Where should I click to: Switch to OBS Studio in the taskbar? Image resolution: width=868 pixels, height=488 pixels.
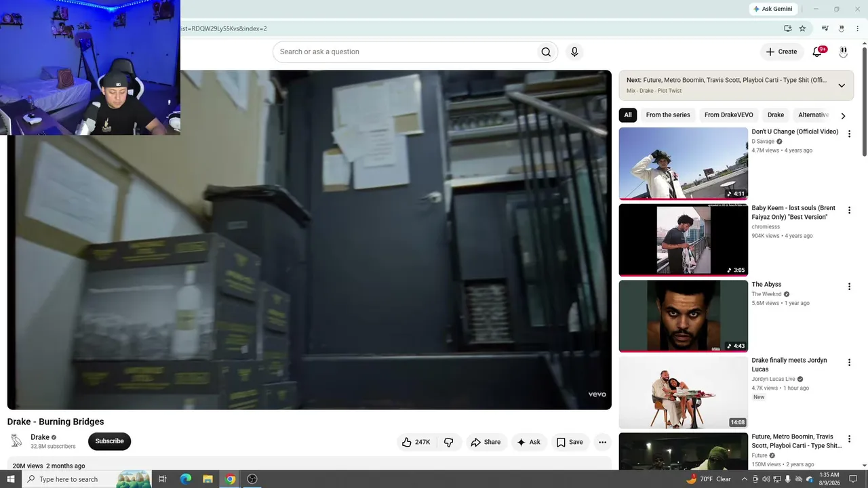[252, 479]
